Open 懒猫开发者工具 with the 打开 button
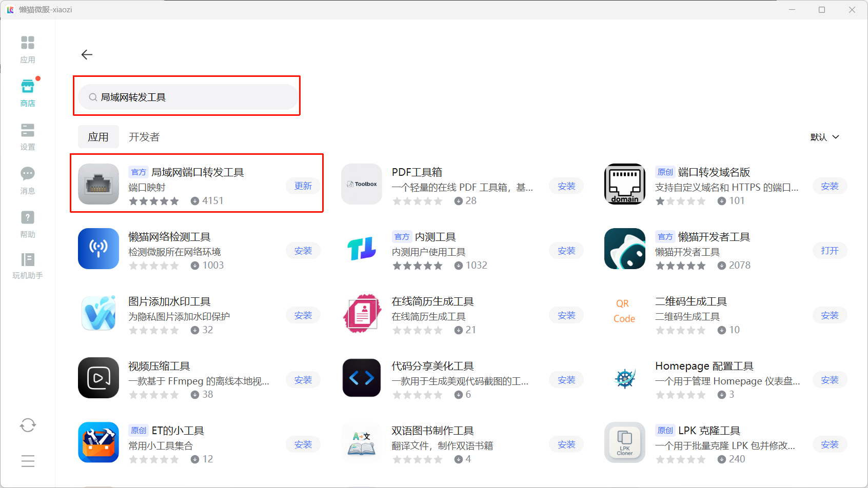 pos(830,251)
